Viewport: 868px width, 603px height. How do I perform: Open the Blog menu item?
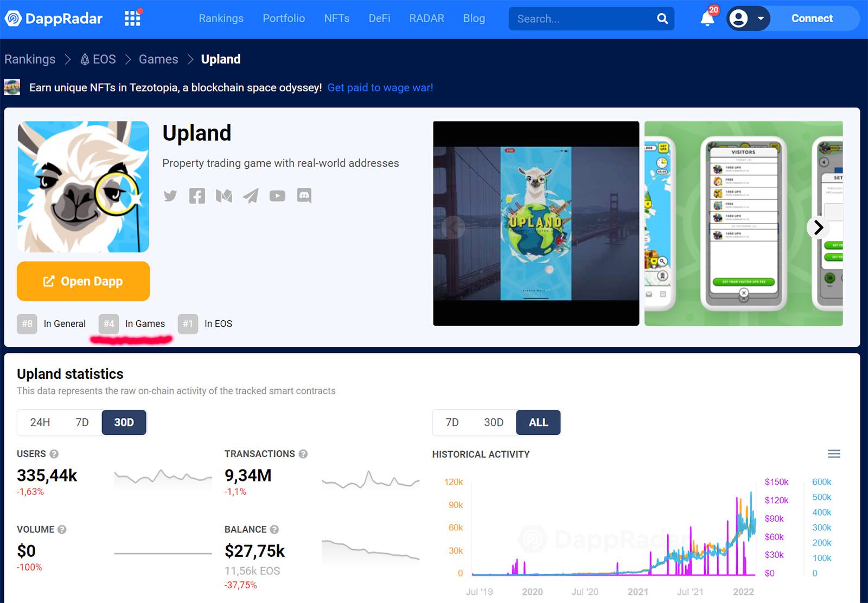click(474, 18)
